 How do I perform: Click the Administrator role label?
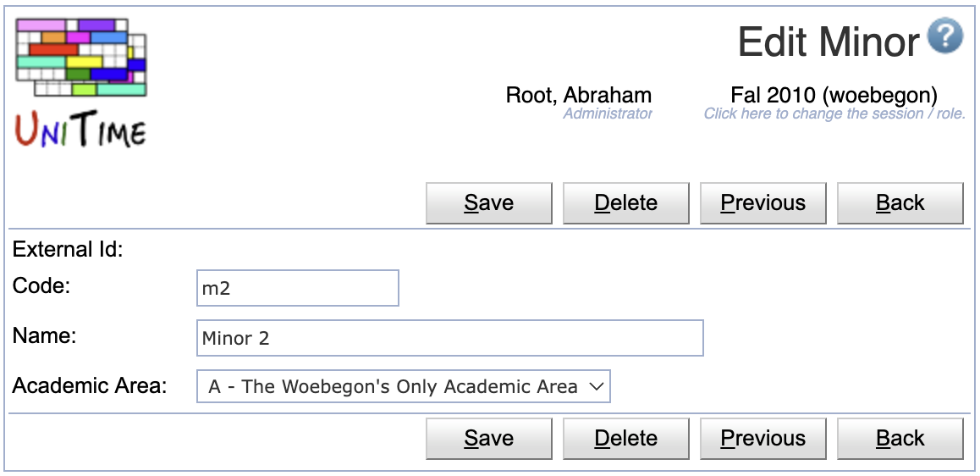click(608, 113)
